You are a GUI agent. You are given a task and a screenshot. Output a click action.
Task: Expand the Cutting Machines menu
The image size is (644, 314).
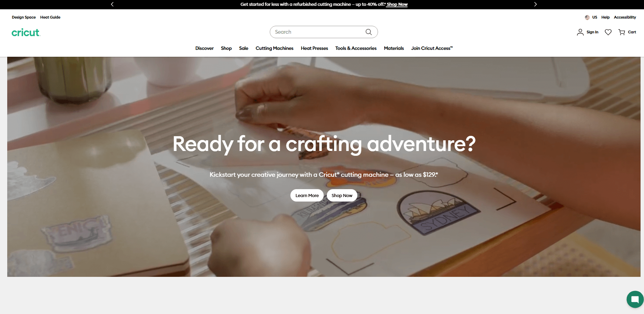pos(274,48)
